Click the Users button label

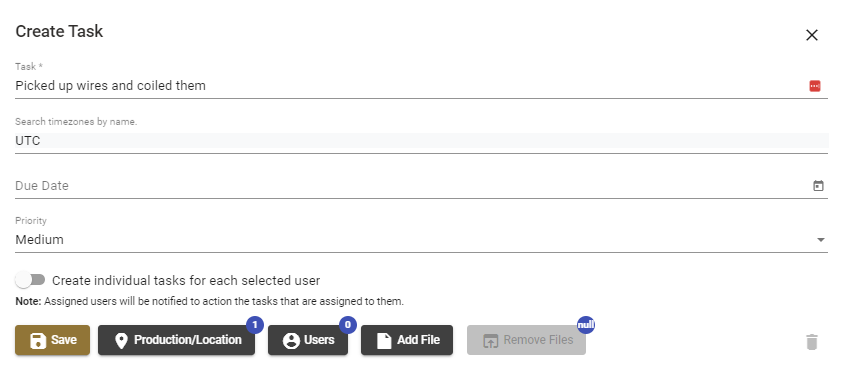pos(319,340)
